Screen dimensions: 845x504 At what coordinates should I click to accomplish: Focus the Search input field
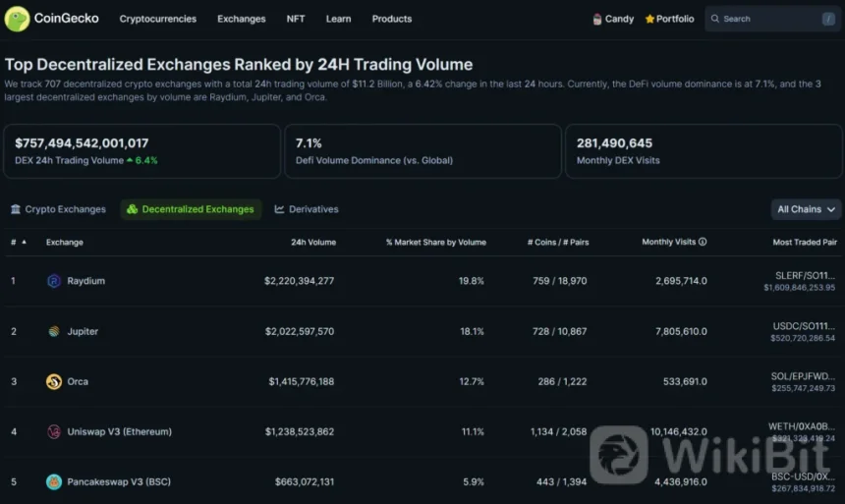click(x=772, y=19)
